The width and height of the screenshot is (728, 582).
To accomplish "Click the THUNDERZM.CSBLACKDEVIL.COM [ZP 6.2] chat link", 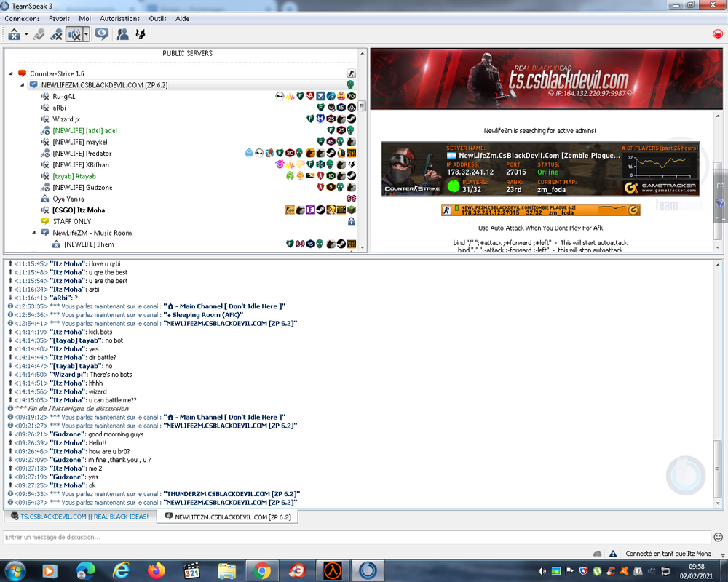I will pyautogui.click(x=232, y=494).
